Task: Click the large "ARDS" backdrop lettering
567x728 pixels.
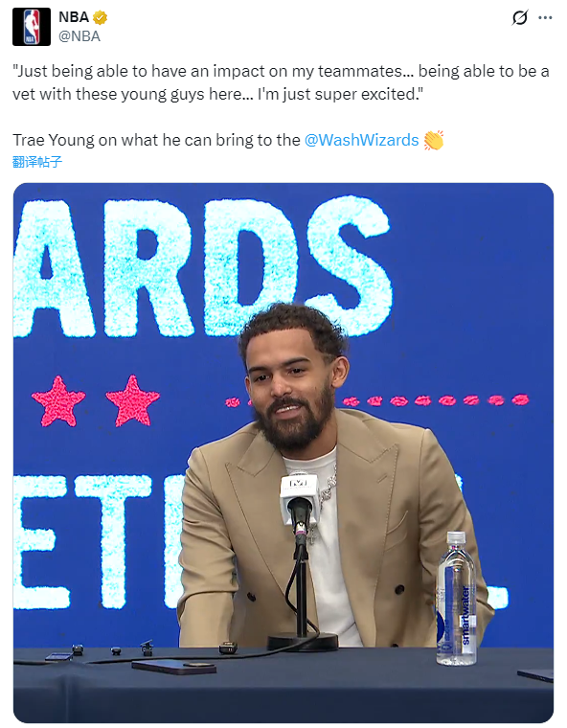Action: tap(202, 266)
